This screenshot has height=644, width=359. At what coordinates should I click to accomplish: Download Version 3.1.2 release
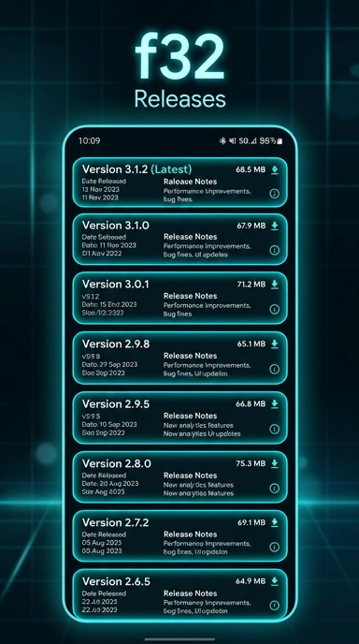[275, 169]
